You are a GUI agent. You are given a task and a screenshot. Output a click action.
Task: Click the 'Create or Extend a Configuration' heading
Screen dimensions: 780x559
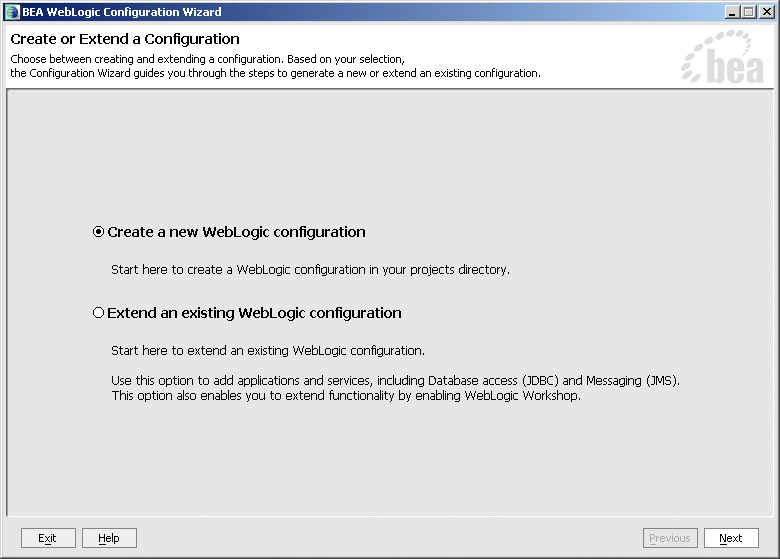(x=125, y=39)
